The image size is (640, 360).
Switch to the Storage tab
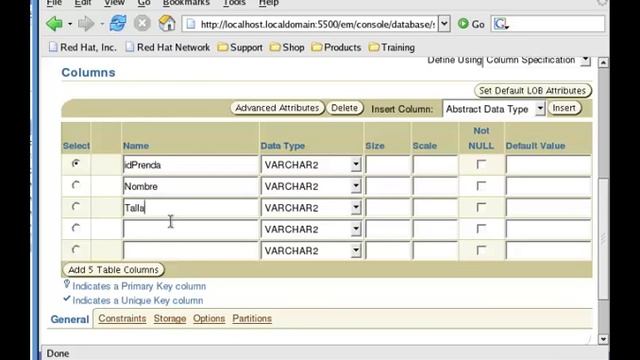point(170,318)
